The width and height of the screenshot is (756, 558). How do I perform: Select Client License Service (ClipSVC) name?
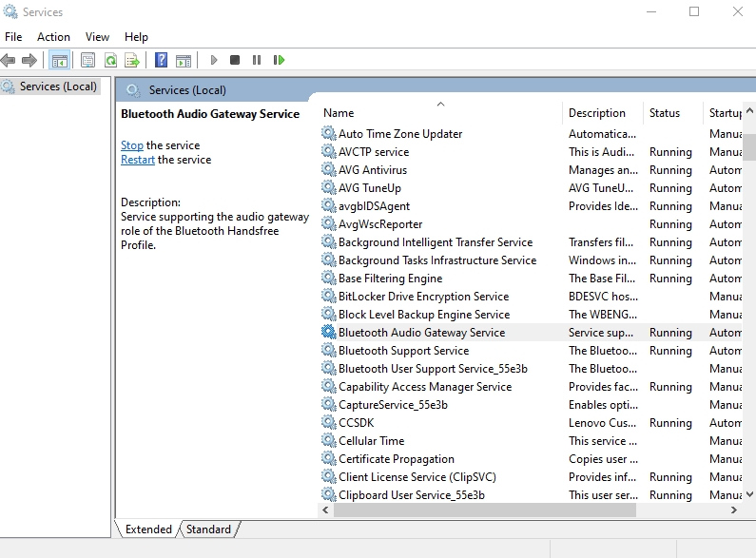(417, 477)
